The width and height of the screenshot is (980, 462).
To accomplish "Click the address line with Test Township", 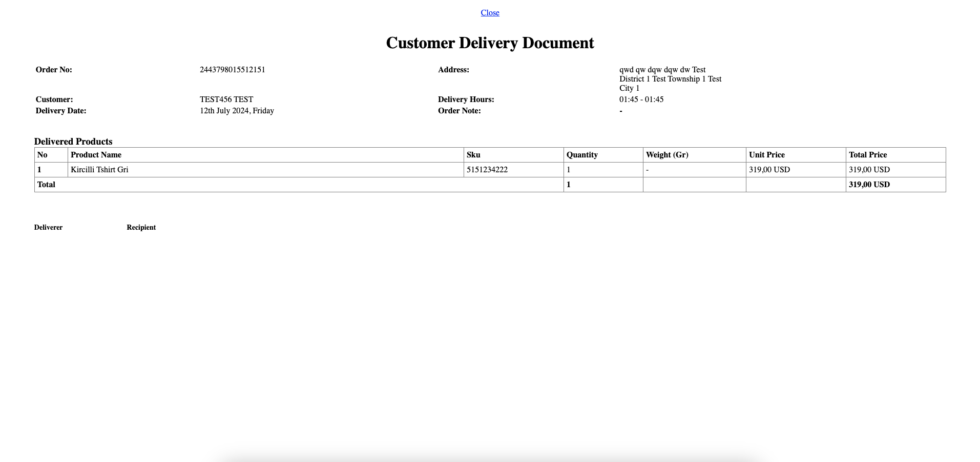I will 670,79.
